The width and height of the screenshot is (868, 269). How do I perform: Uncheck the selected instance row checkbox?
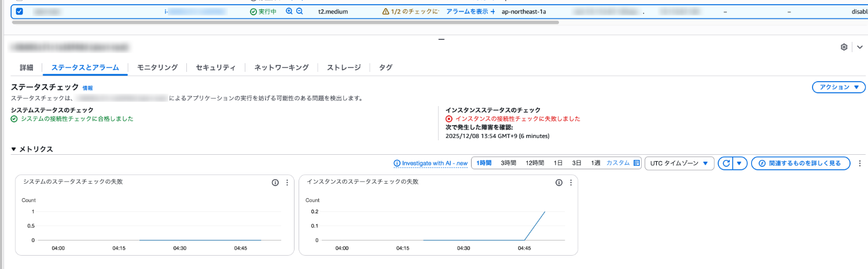[19, 11]
